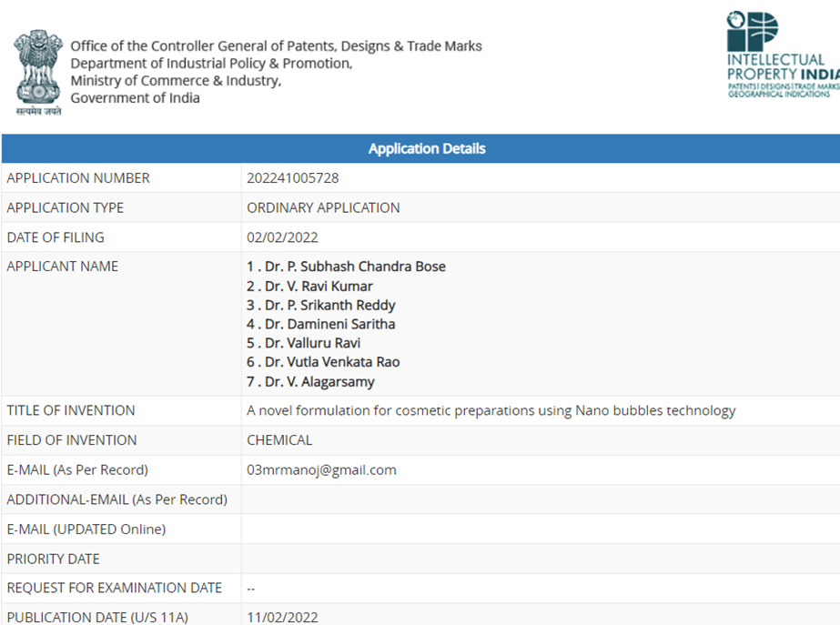Image resolution: width=840 pixels, height=625 pixels.
Task: Click applicant Dr. P. Subhash Chandra Bose
Action: point(346,267)
